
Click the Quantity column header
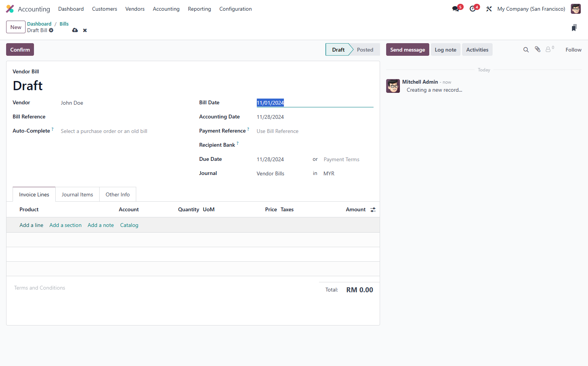[x=188, y=209]
